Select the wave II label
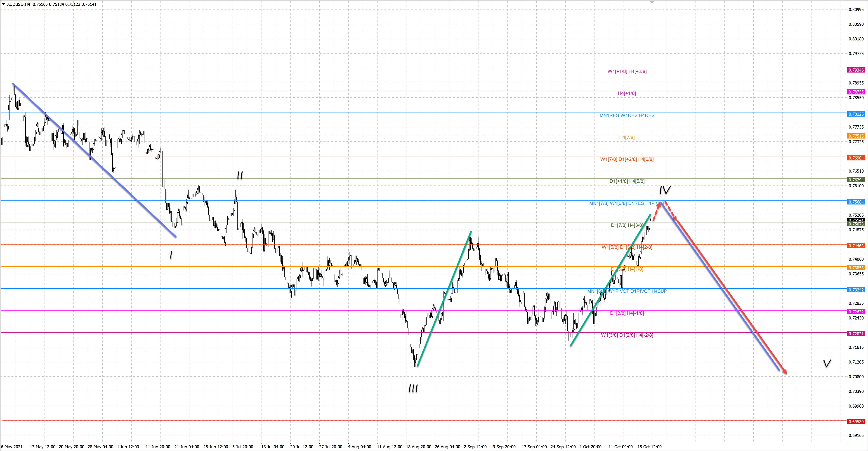 pos(240,176)
